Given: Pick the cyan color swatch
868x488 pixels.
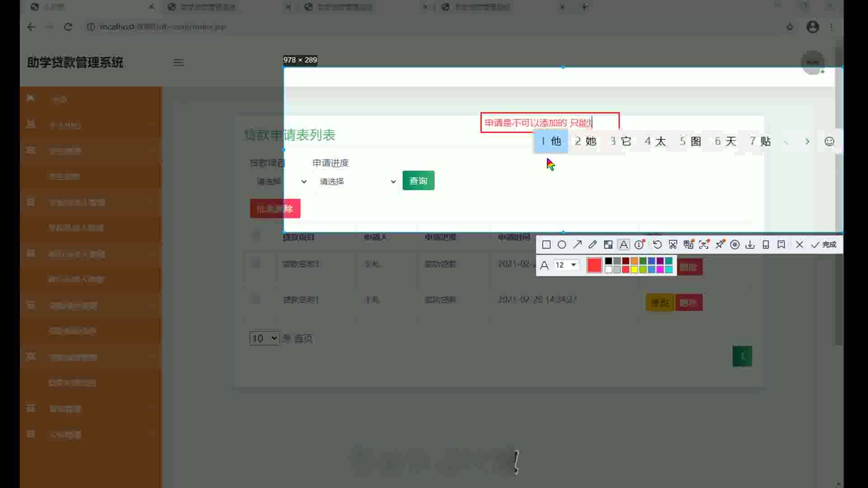Looking at the screenshot, I should [x=669, y=269].
